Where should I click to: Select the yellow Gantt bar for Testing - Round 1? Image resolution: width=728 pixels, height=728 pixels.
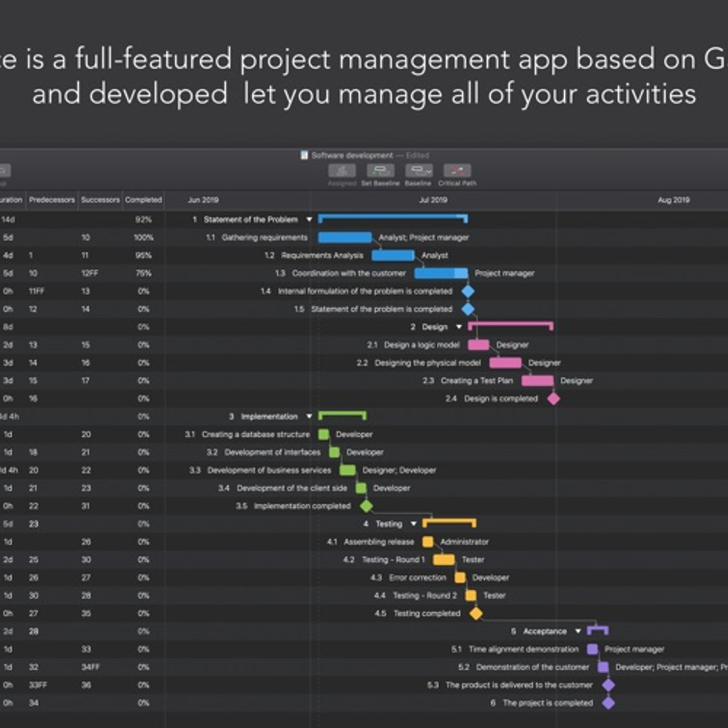click(443, 559)
